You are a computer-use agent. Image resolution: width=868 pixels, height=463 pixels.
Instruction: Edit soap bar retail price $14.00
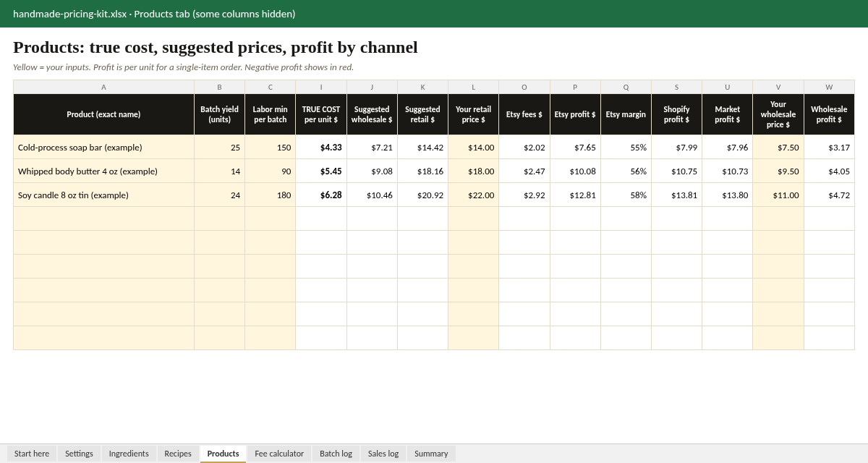[x=474, y=147]
